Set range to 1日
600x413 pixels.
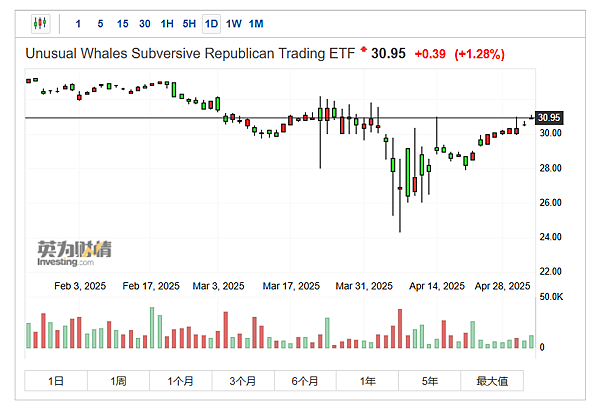point(56,381)
